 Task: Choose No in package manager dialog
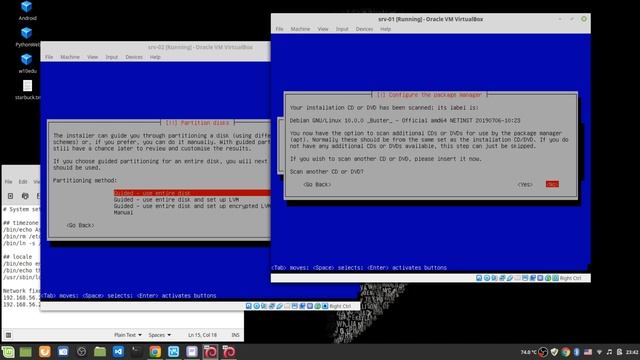552,184
